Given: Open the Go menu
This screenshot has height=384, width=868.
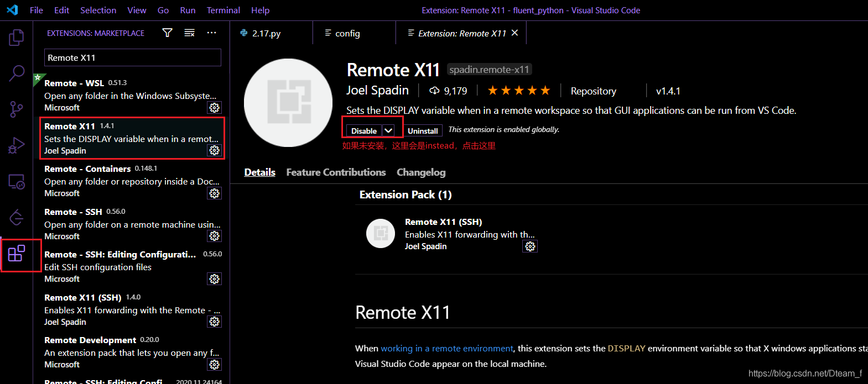Looking at the screenshot, I should (163, 10).
